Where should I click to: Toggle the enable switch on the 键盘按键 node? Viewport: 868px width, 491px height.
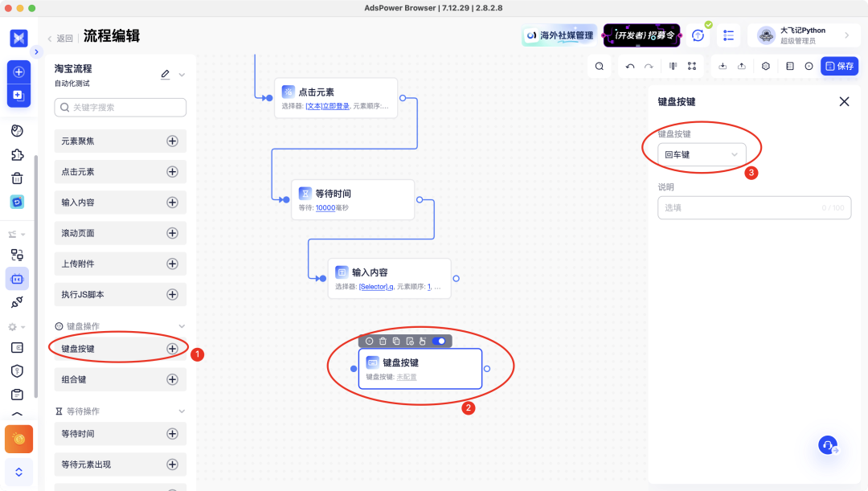click(440, 341)
